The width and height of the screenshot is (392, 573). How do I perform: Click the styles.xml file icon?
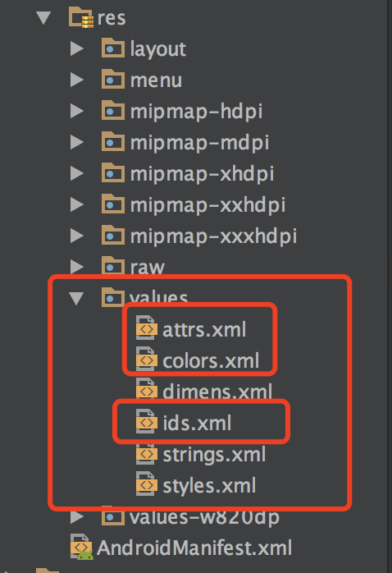tap(146, 484)
